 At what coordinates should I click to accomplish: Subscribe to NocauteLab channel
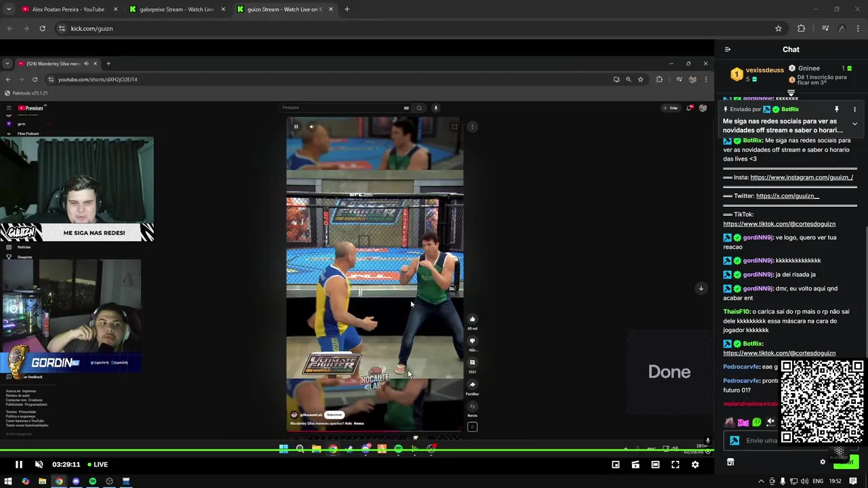point(334,415)
